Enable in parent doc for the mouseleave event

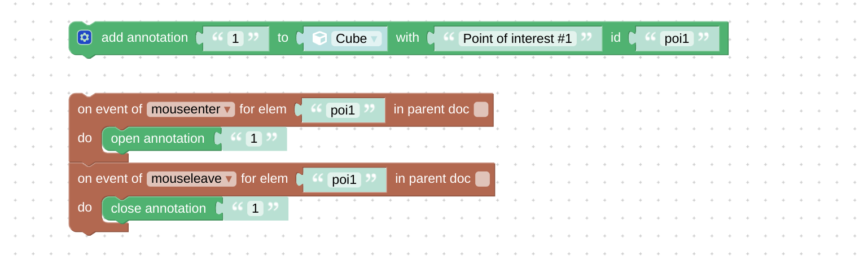(483, 179)
